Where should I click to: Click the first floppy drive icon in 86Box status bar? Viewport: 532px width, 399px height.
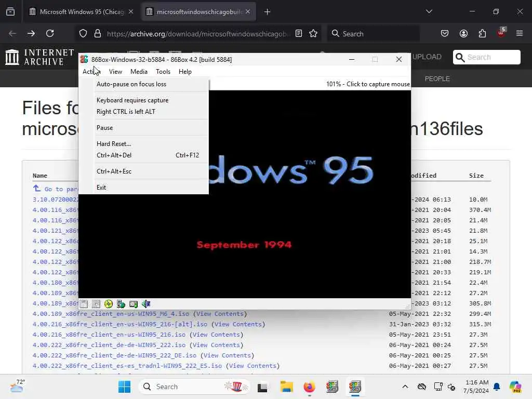point(84,304)
